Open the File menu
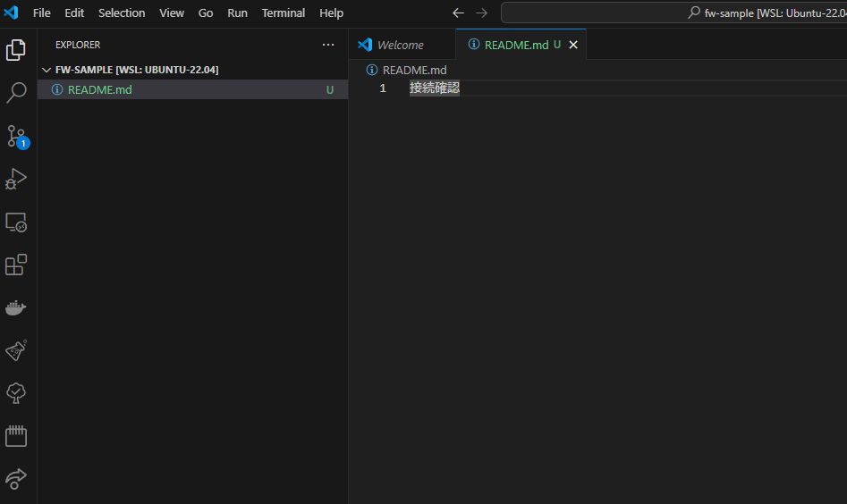 click(x=42, y=13)
